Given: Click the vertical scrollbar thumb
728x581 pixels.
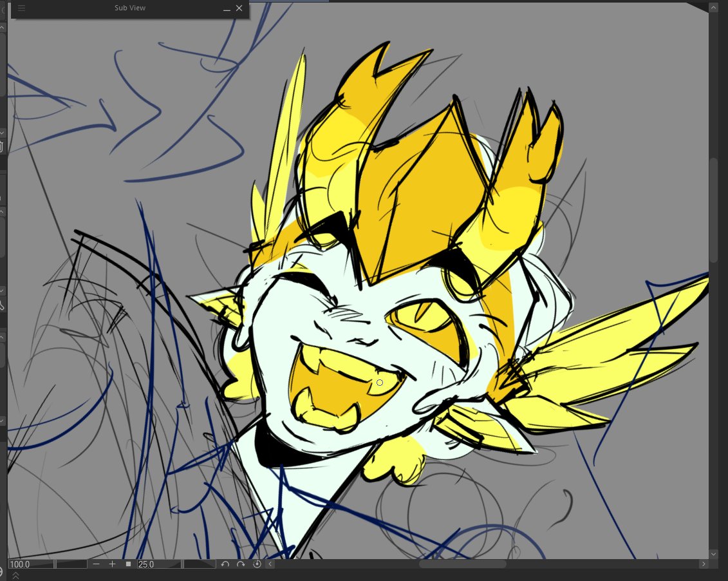Looking at the screenshot, I should pyautogui.click(x=713, y=210).
